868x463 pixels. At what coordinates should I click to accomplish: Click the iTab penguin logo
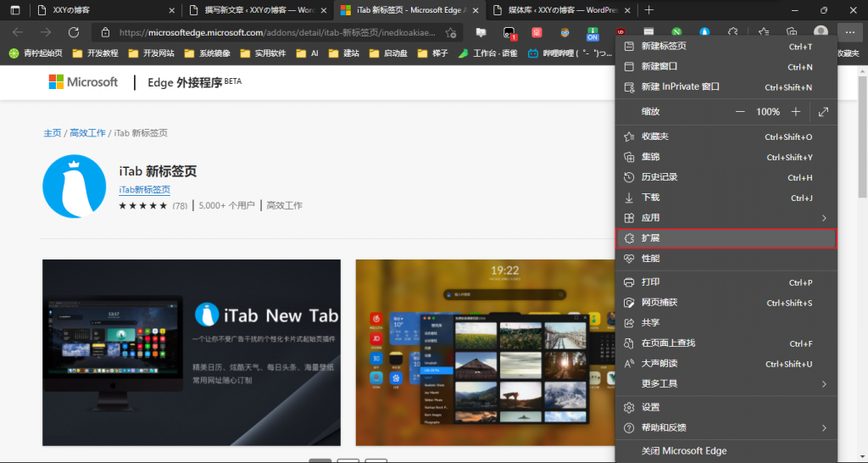pos(74,187)
